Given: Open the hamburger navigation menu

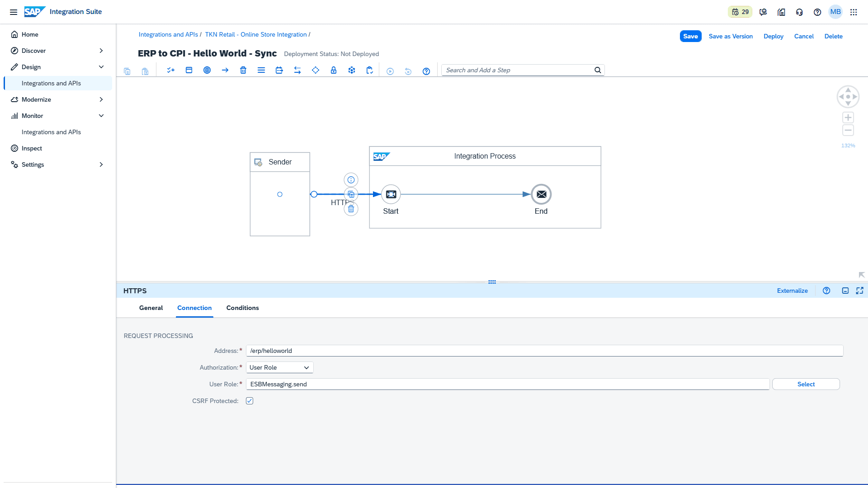Looking at the screenshot, I should [x=14, y=12].
